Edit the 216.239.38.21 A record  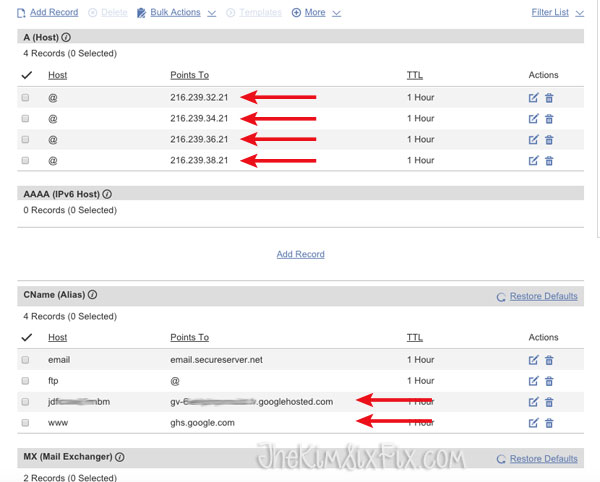(x=533, y=161)
